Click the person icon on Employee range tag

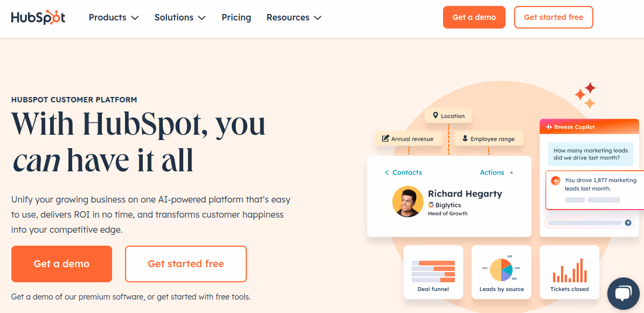coord(465,138)
